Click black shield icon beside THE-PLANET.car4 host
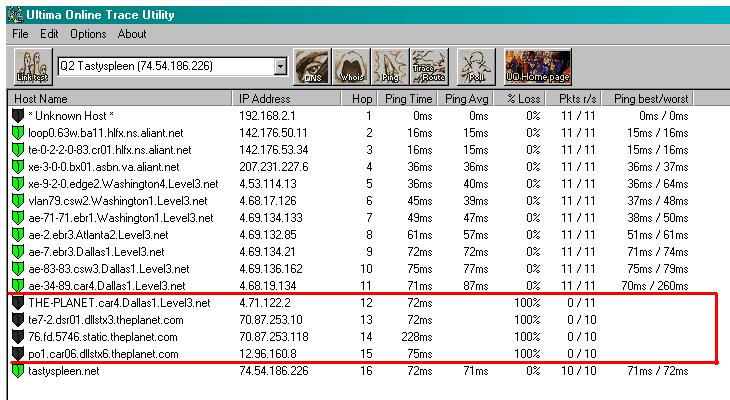 [x=17, y=302]
